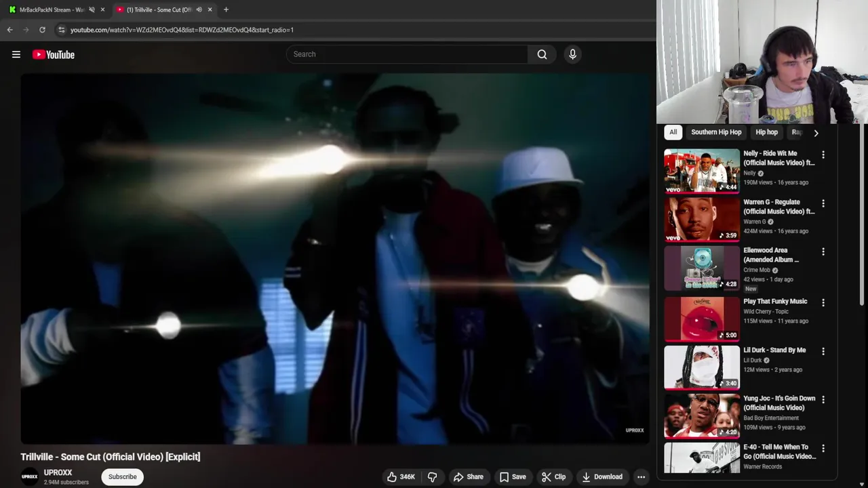This screenshot has height=488, width=868.
Task: Open options menu for Ellenwood Area video
Action: tap(823, 251)
